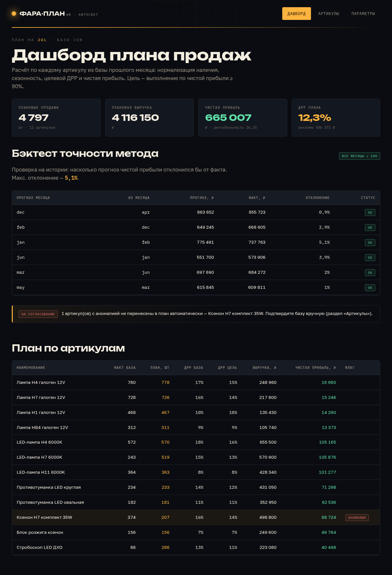
Task: Open the Дашборд tab
Action: point(296,14)
